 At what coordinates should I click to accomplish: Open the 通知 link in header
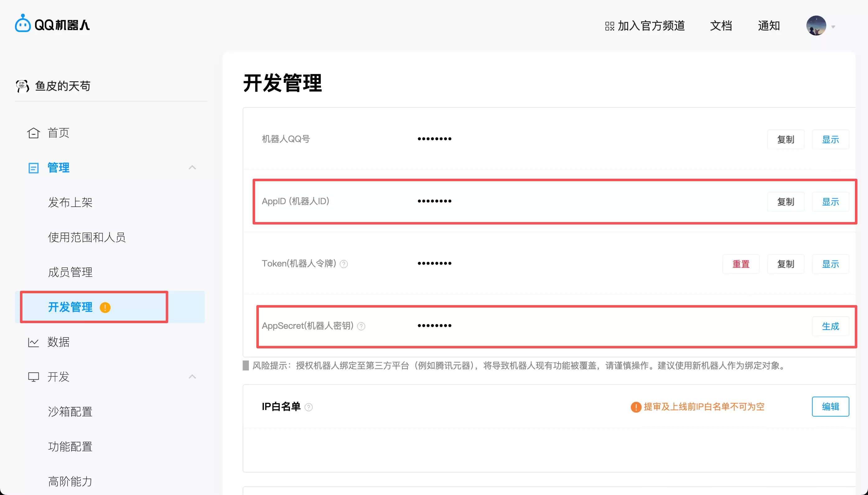[768, 26]
